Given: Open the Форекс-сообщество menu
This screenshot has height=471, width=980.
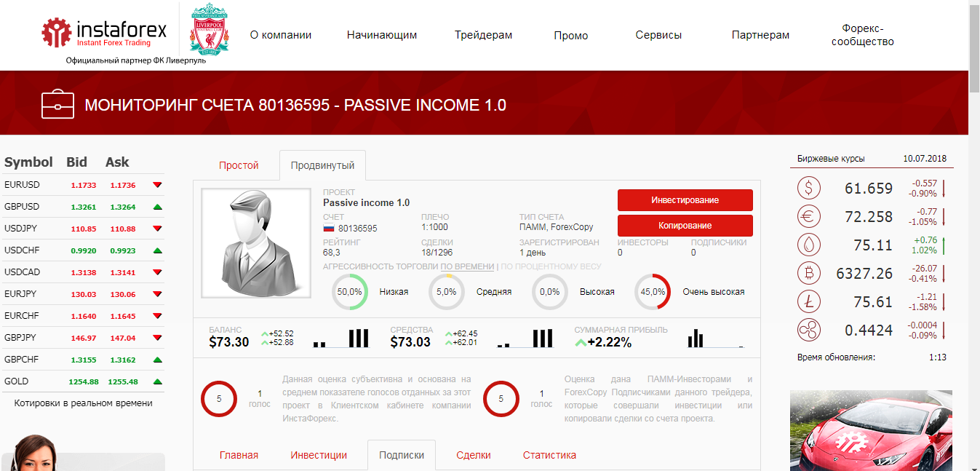Looking at the screenshot, I should pyautogui.click(x=862, y=35).
